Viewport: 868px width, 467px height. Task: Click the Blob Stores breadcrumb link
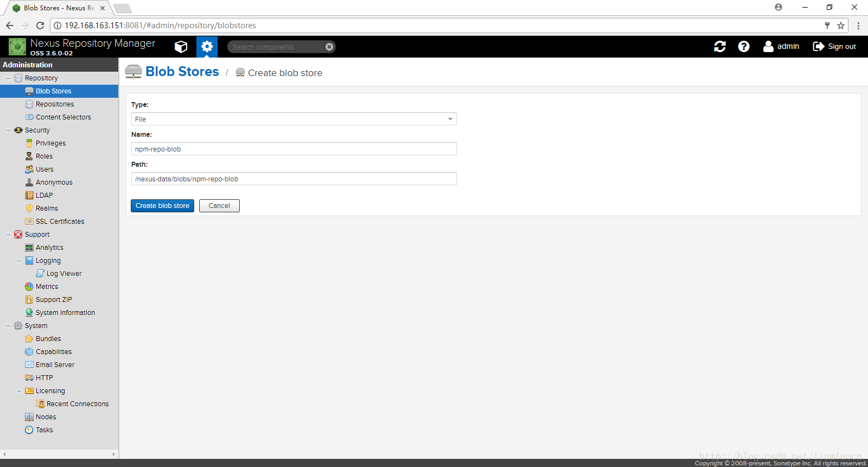(182, 72)
